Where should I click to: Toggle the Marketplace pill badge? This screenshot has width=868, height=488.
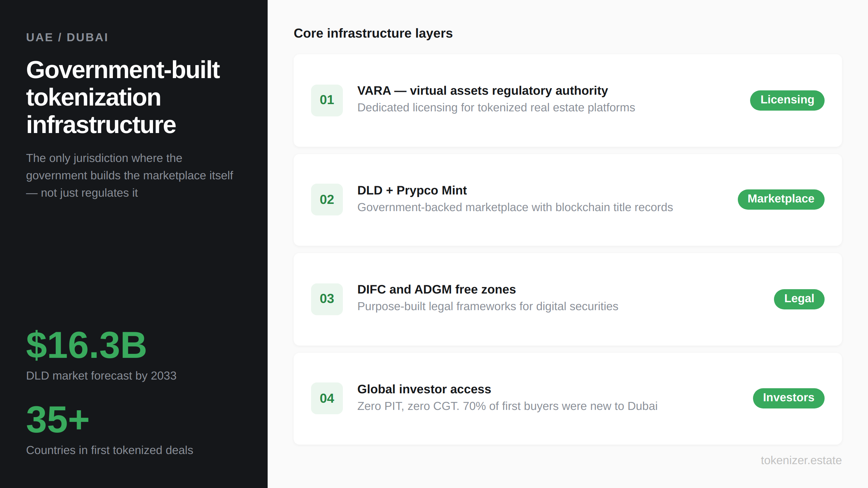tap(781, 199)
